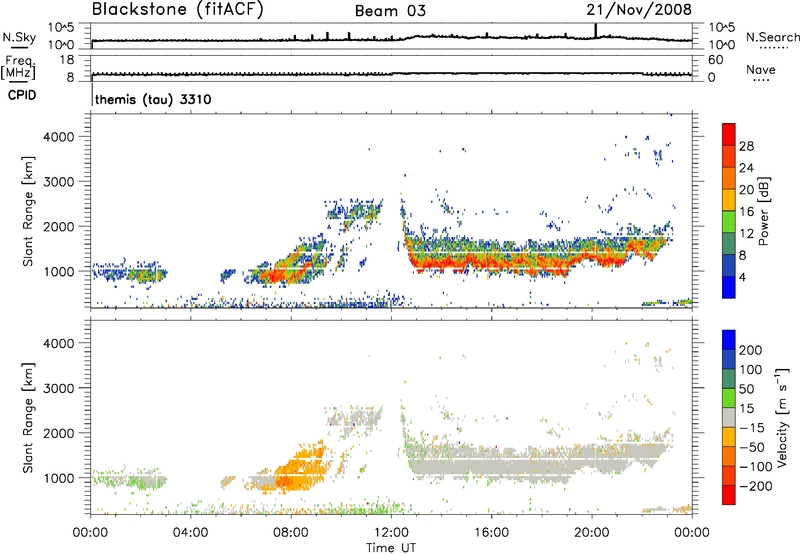Click the 'N.Search' label
This screenshot has height=554, width=800.
pyautogui.click(x=772, y=37)
